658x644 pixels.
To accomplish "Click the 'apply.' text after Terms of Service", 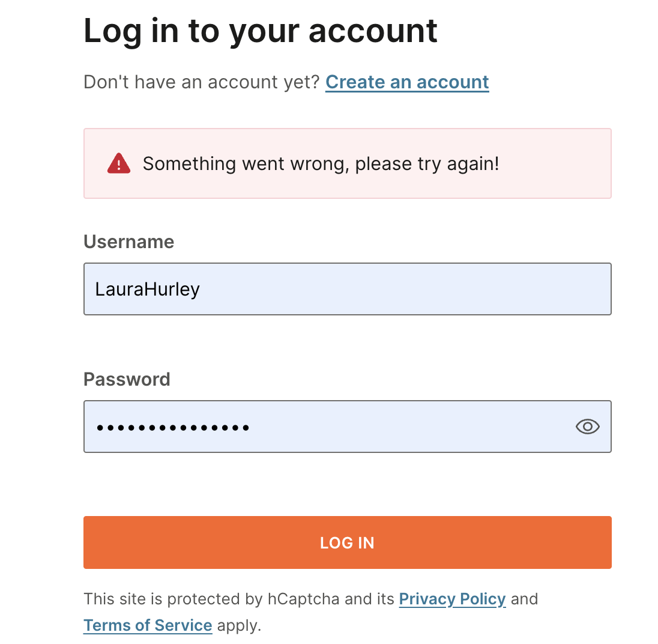I will pyautogui.click(x=239, y=625).
